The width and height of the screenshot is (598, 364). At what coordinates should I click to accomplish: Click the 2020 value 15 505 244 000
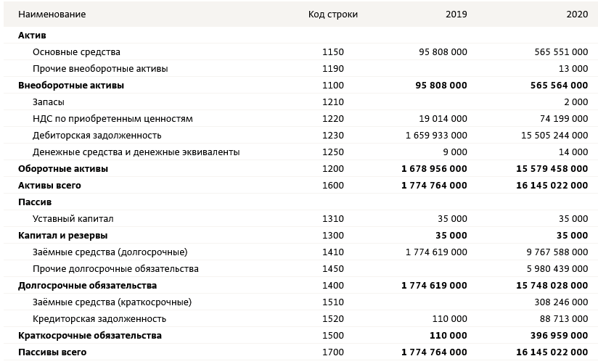pos(554,136)
